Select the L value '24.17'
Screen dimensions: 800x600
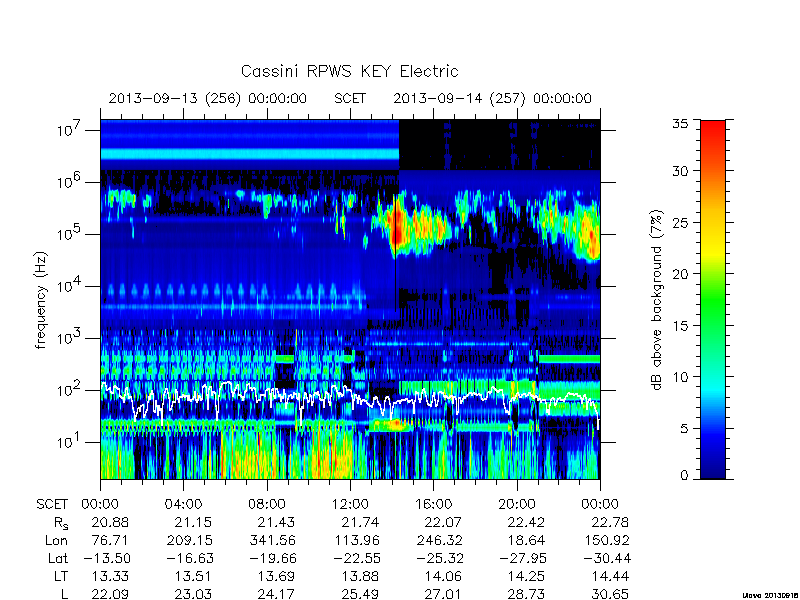point(276,594)
